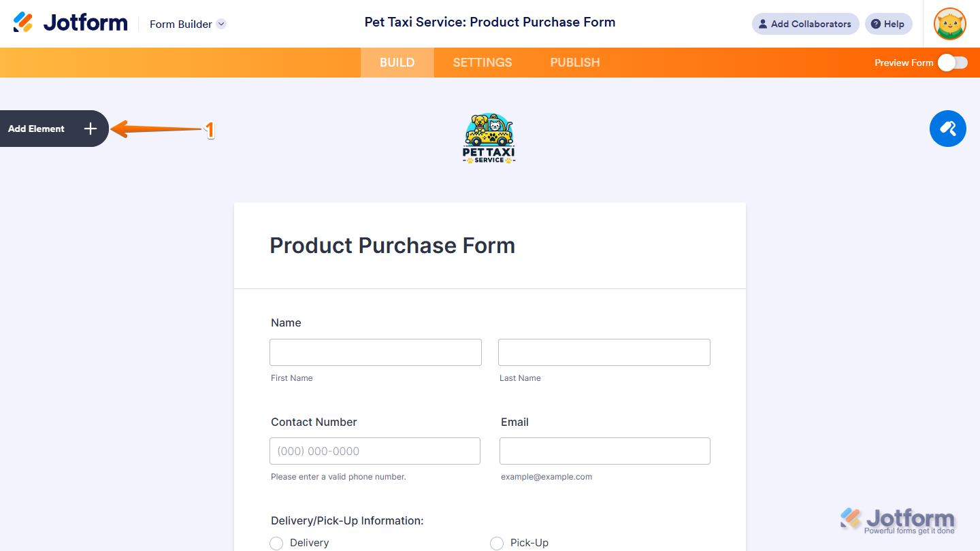Image resolution: width=980 pixels, height=551 pixels.
Task: Select the Delivery radio button
Action: click(x=276, y=543)
